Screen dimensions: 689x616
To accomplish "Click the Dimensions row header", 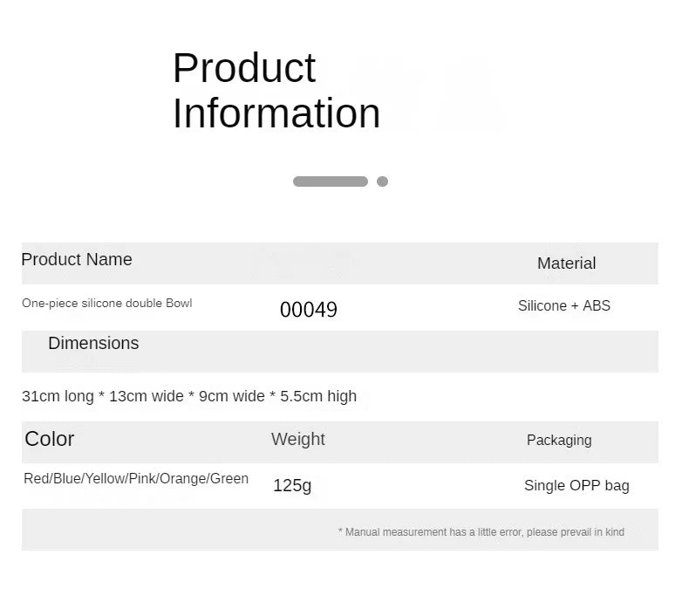I will coord(93,344).
